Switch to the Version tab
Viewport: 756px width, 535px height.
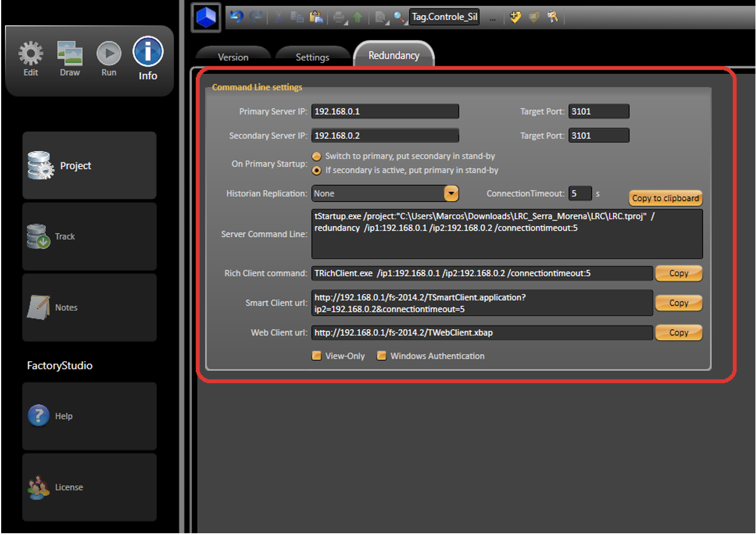pyautogui.click(x=233, y=57)
